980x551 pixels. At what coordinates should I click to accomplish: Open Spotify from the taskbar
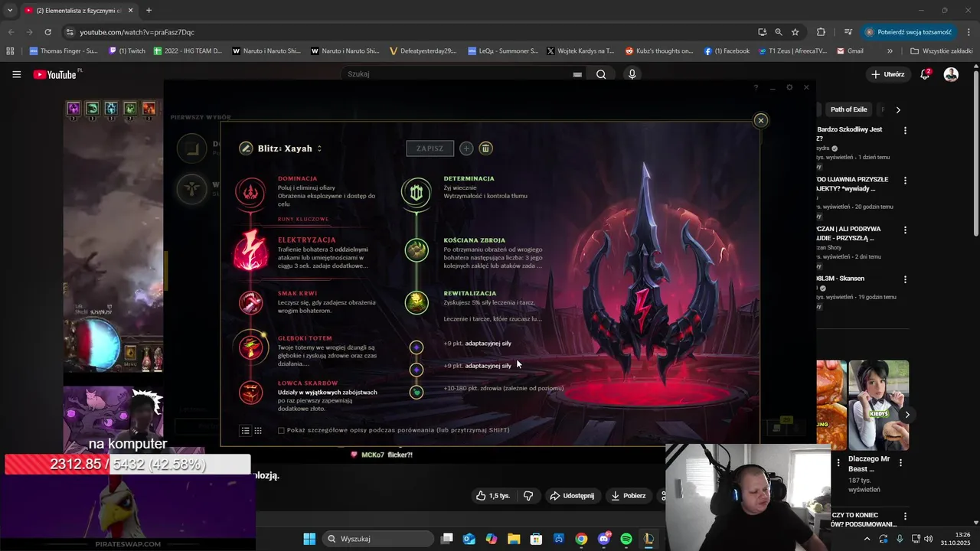[x=626, y=539]
